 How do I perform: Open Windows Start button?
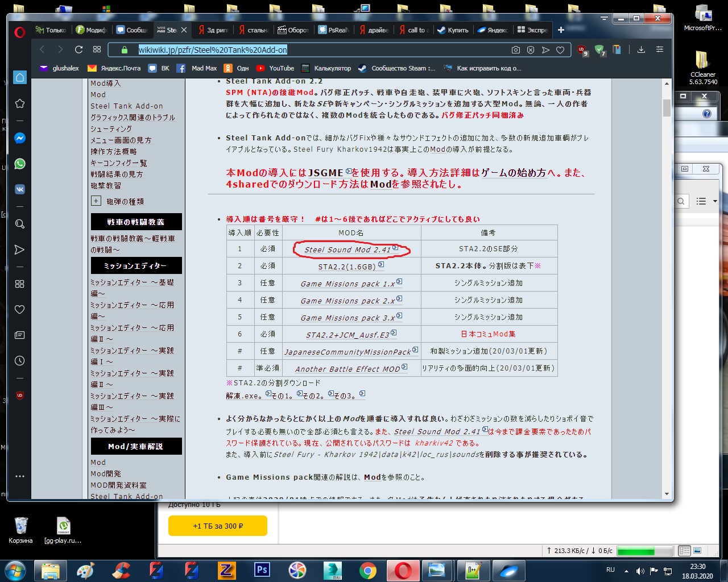point(15,570)
